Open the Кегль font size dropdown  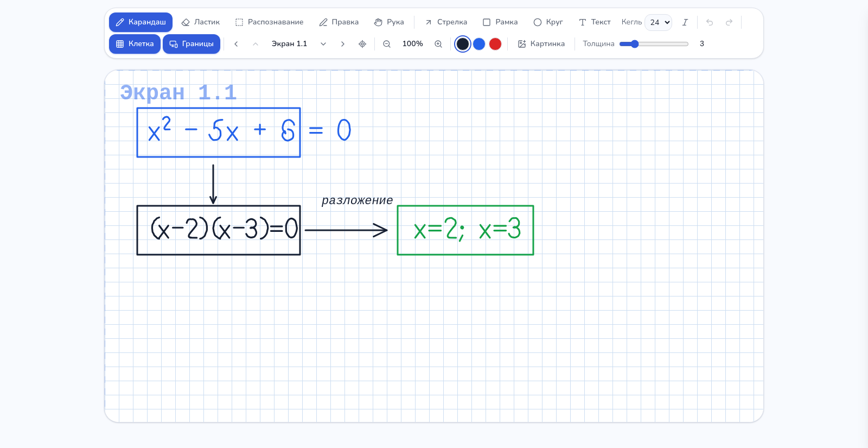pyautogui.click(x=658, y=22)
